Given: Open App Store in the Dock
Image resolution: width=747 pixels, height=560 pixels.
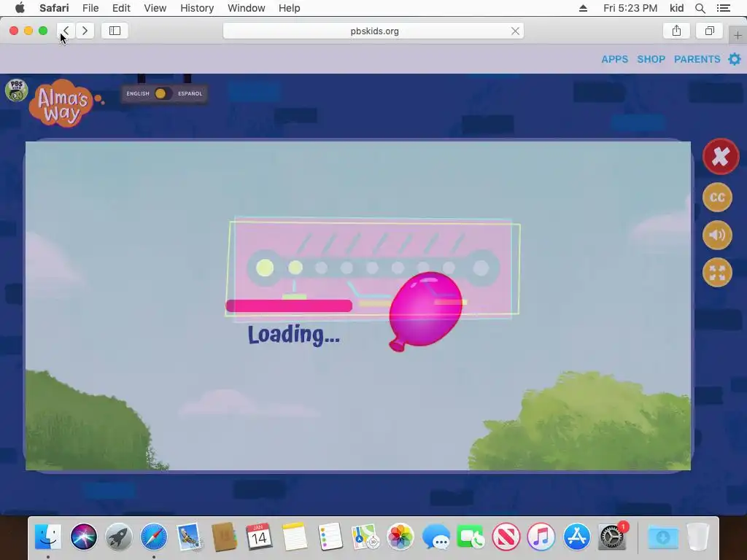Looking at the screenshot, I should click(x=576, y=537).
